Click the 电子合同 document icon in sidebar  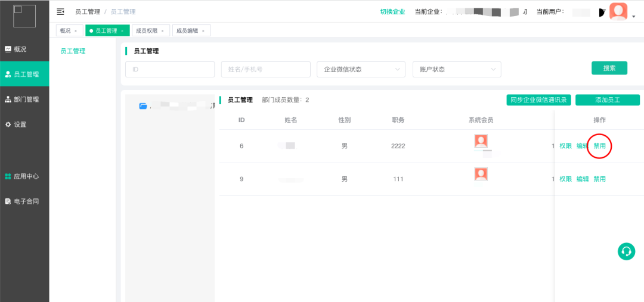coord(8,201)
